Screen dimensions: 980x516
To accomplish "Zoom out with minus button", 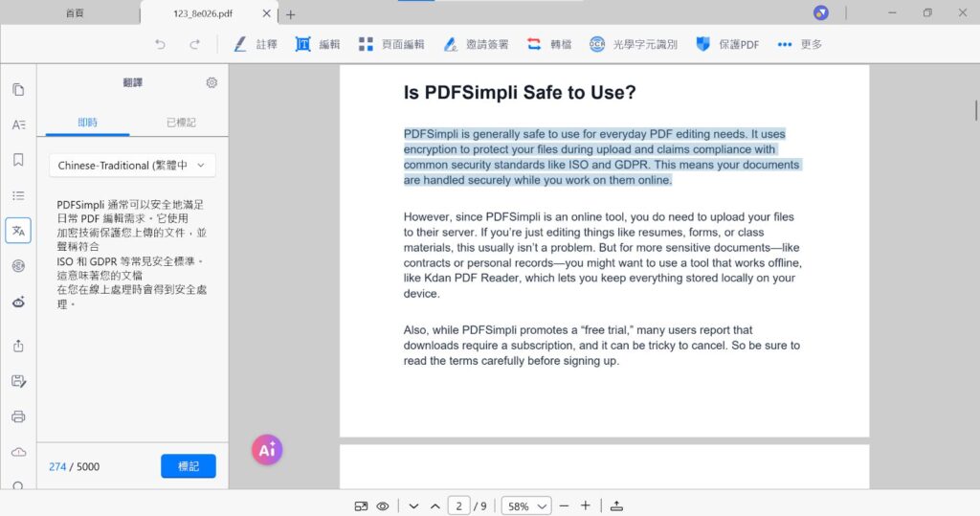I will (x=564, y=505).
